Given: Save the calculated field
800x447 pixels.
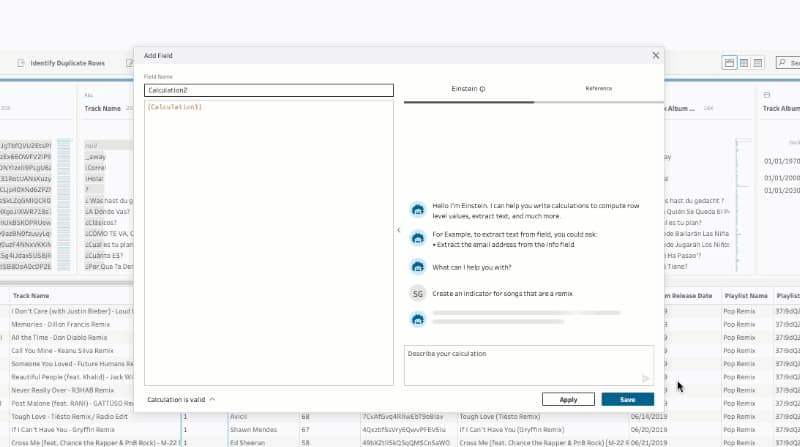Looking at the screenshot, I should tap(627, 399).
